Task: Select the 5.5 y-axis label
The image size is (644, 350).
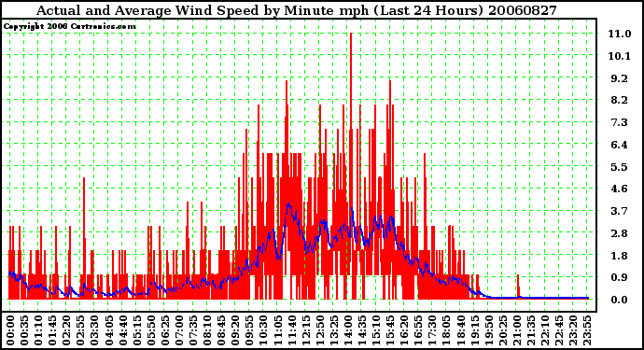Action: pyautogui.click(x=620, y=167)
